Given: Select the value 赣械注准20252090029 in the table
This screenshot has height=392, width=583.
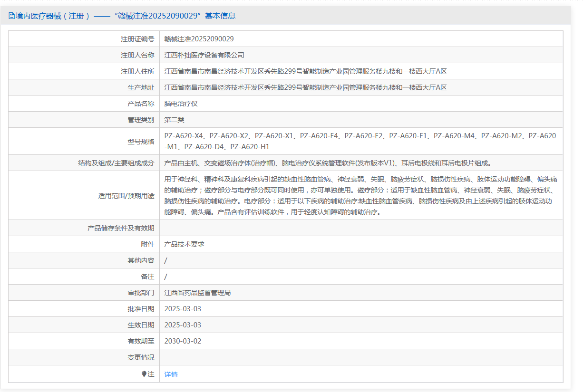Looking at the screenshot, I should [199, 39].
